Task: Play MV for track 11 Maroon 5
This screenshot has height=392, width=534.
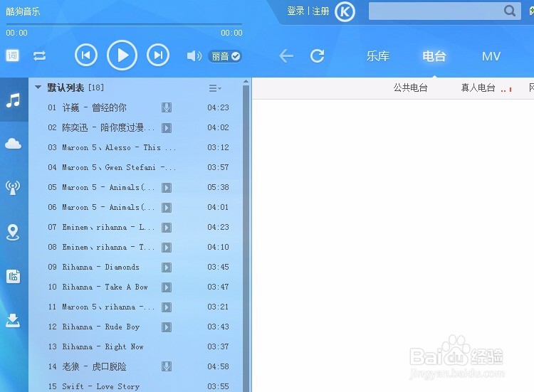Action: [167, 307]
